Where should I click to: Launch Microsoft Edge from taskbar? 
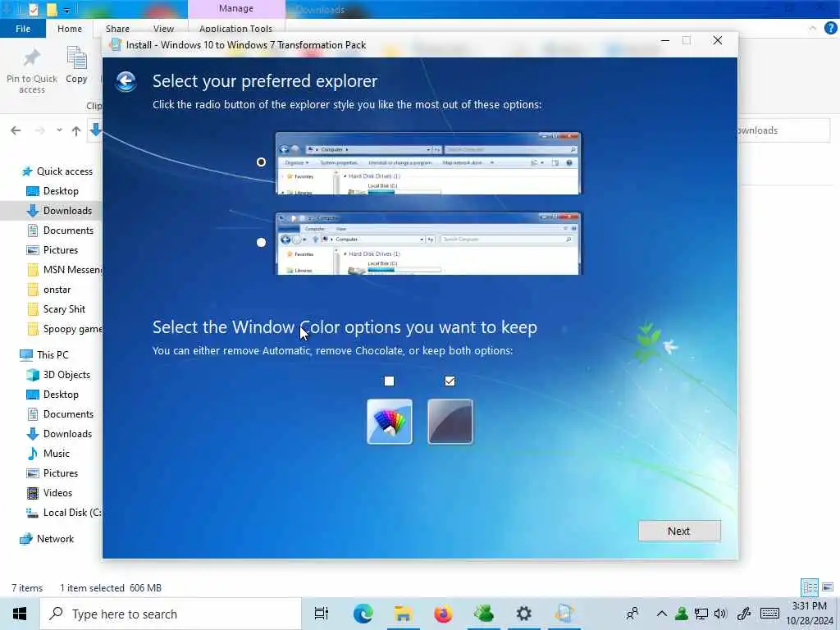(x=363, y=614)
